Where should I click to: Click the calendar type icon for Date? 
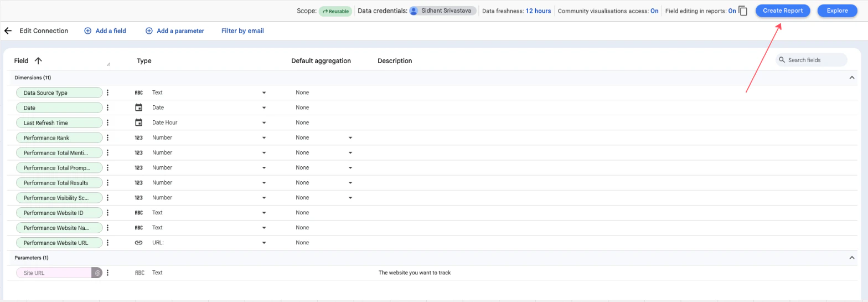[x=139, y=108]
